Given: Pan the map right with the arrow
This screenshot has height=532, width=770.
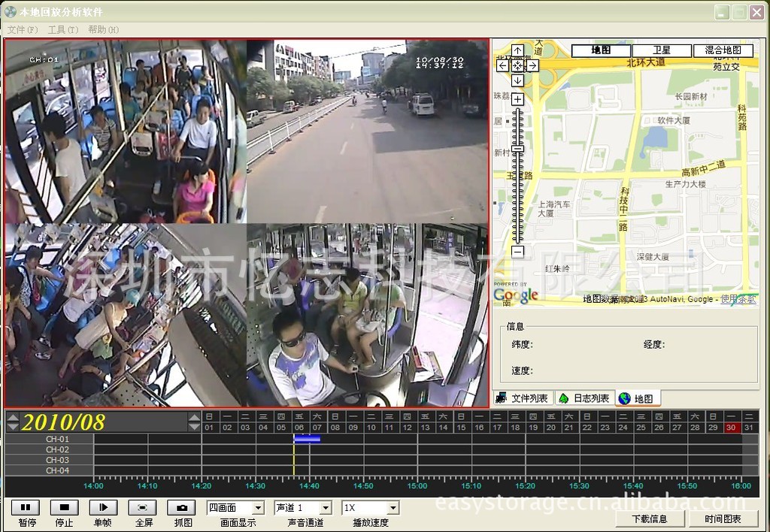Looking at the screenshot, I should (533, 66).
